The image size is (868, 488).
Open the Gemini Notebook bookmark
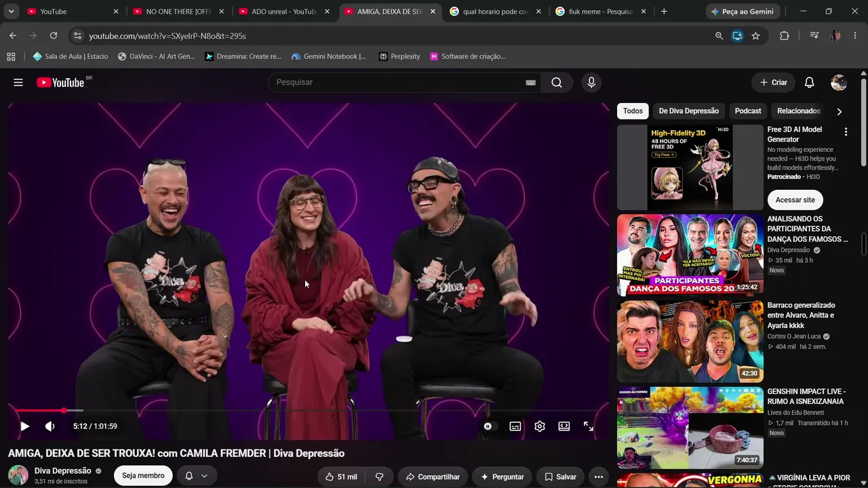[329, 56]
